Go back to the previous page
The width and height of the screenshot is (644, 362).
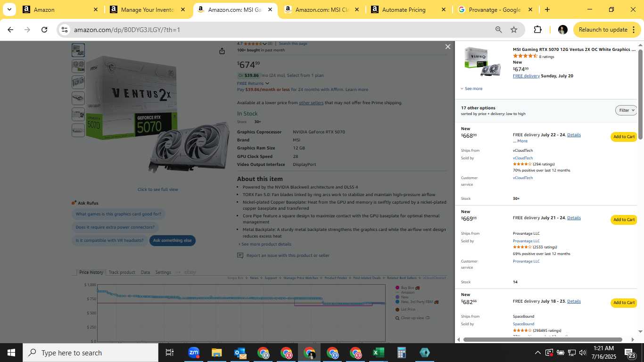click(10, 30)
